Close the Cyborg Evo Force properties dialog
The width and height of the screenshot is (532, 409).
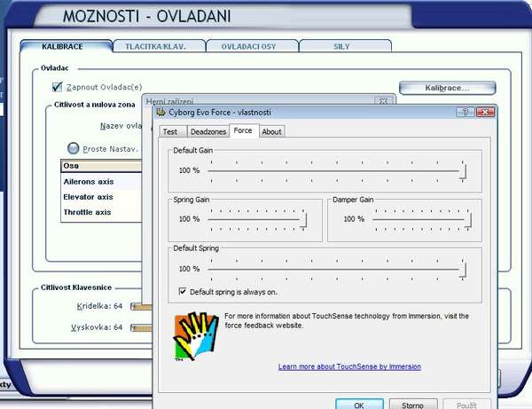click(485, 112)
